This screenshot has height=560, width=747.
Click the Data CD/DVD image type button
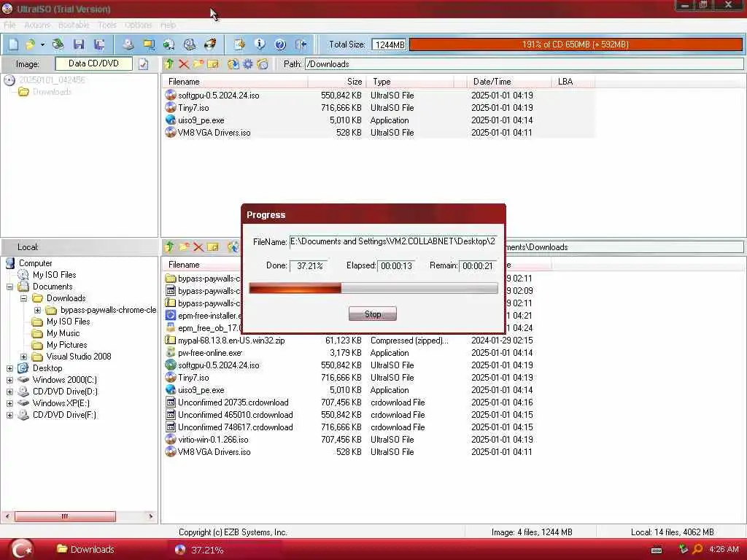click(x=94, y=63)
